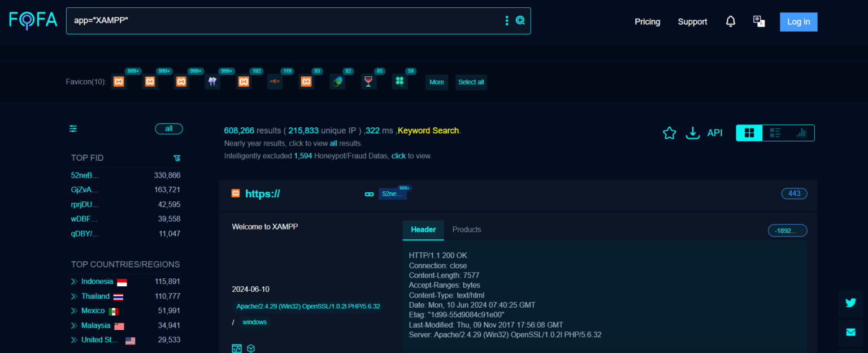This screenshot has height=353, width=868.
Task: Switch to statistics chart view
Action: tap(801, 133)
